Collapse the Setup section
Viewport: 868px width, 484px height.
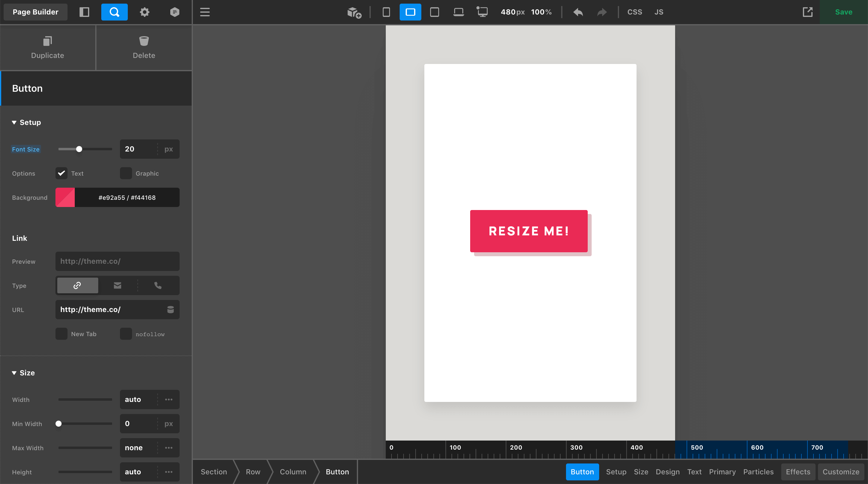pyautogui.click(x=26, y=122)
